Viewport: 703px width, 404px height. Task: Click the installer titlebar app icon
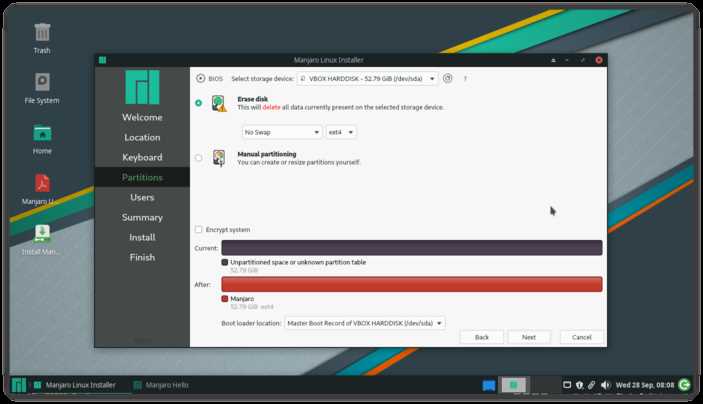click(102, 60)
